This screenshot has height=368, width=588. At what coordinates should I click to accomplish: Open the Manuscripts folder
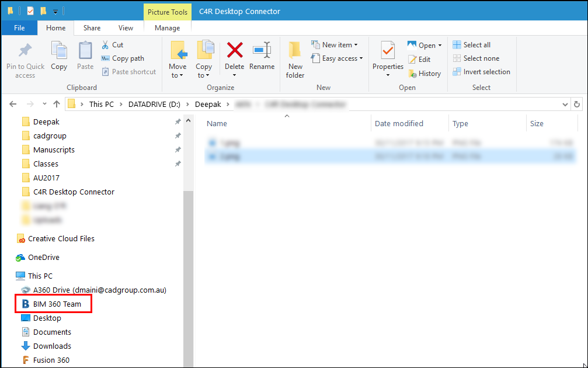[48, 150]
